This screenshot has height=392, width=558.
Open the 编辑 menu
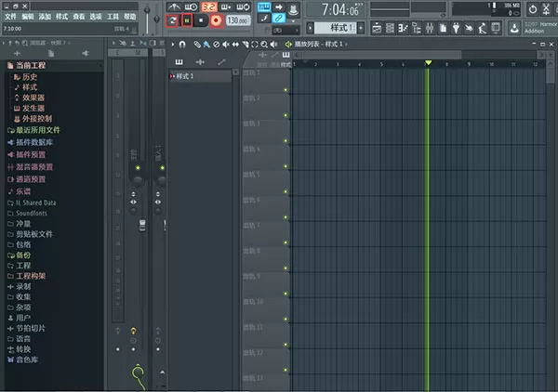click(x=28, y=17)
